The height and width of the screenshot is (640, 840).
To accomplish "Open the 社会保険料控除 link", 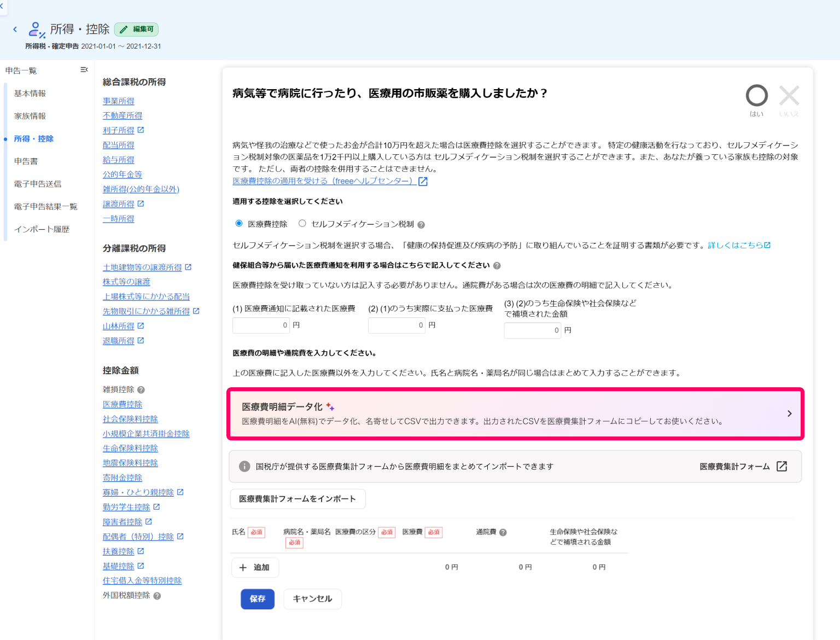I will (130, 419).
